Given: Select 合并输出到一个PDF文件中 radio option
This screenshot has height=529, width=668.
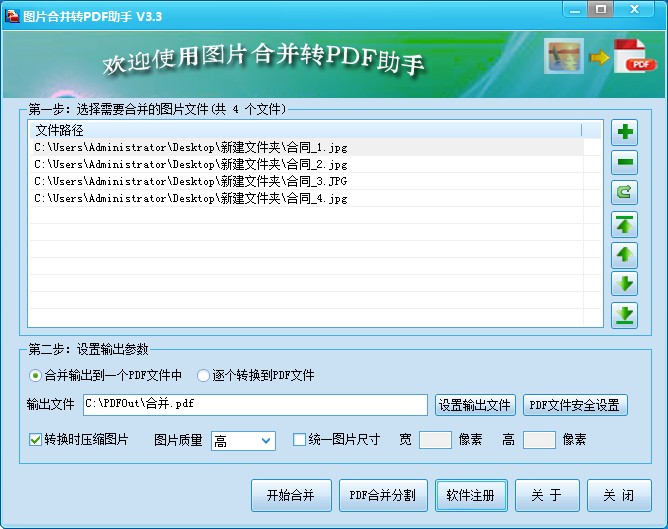Looking at the screenshot, I should (35, 376).
